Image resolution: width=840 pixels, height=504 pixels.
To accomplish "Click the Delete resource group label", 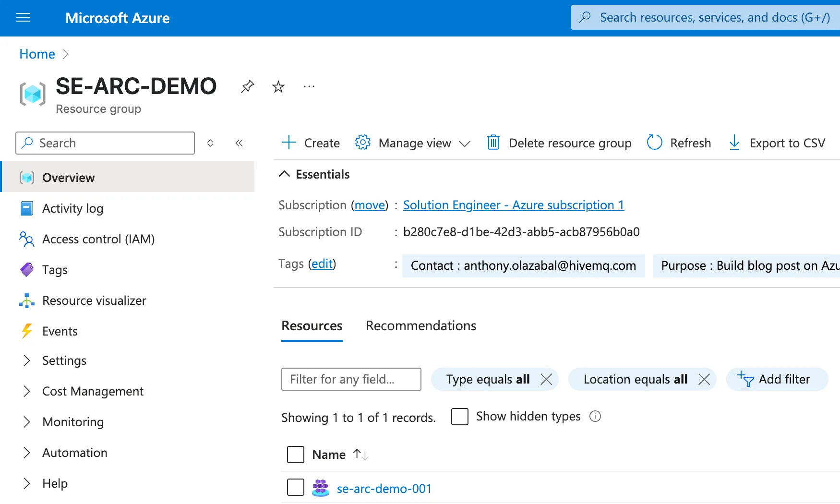I will click(x=570, y=143).
